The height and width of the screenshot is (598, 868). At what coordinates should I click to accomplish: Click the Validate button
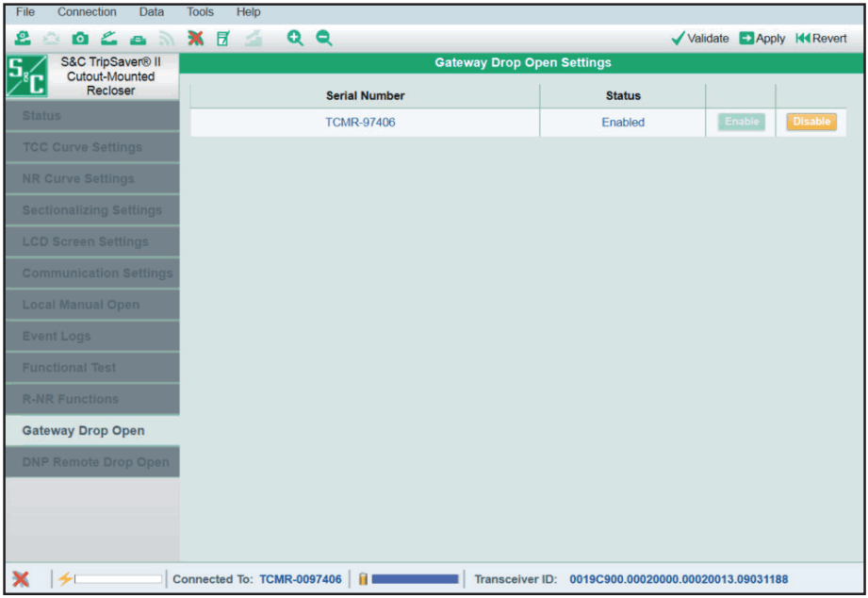pos(699,39)
